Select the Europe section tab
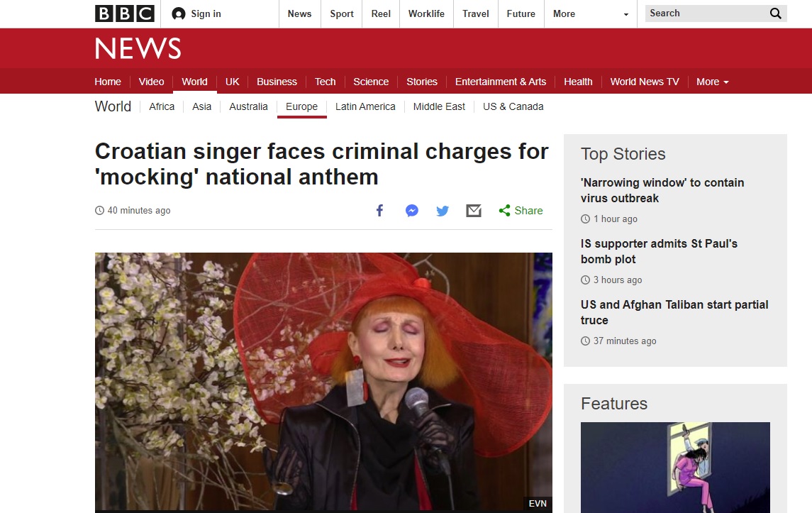Screen dimensions: 812x513 pos(301,106)
